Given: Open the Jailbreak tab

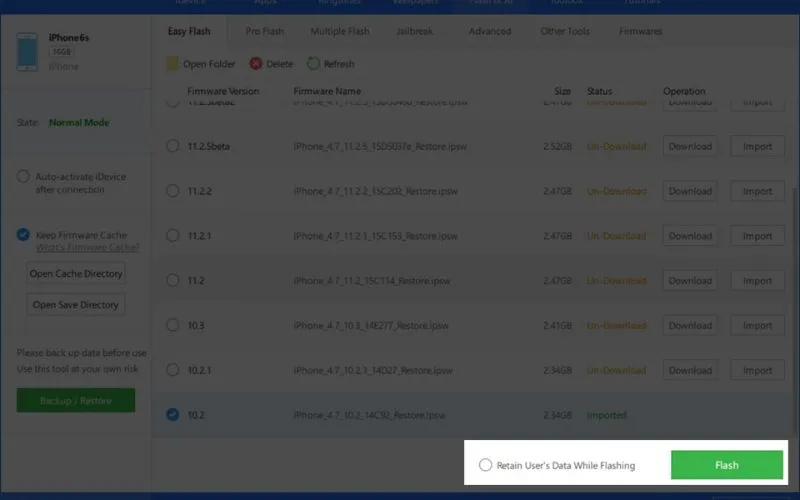Looking at the screenshot, I should point(414,31).
